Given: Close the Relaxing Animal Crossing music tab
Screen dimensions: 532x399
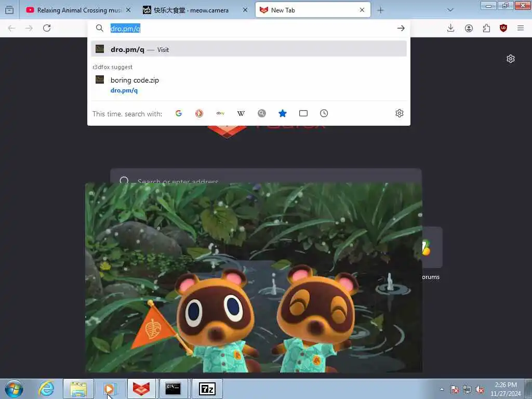Looking at the screenshot, I should click(x=128, y=10).
